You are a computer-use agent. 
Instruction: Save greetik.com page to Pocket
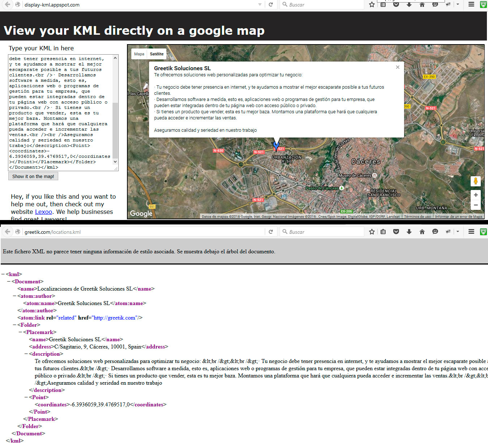click(396, 232)
